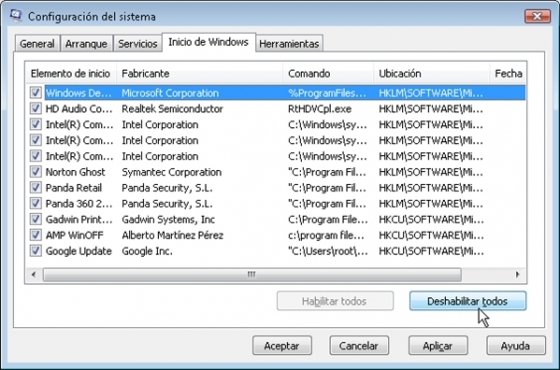Screen dimensions: 560x370
Task: Click the horizontal scrollbar thumb
Action: pyautogui.click(x=252, y=275)
